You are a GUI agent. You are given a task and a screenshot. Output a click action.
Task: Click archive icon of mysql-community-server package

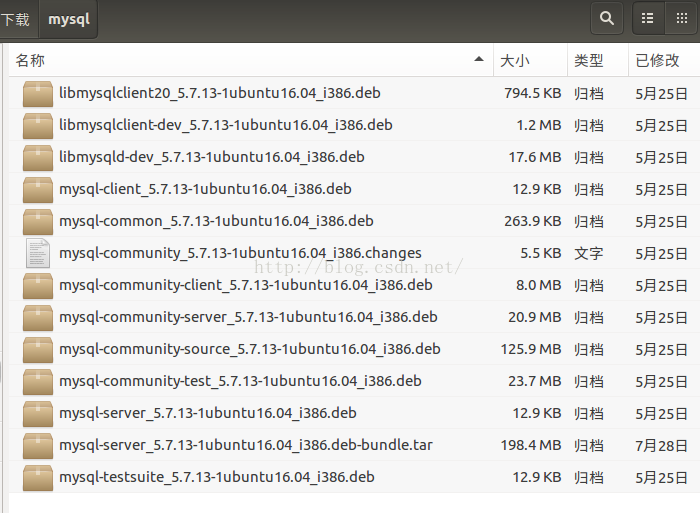38,318
